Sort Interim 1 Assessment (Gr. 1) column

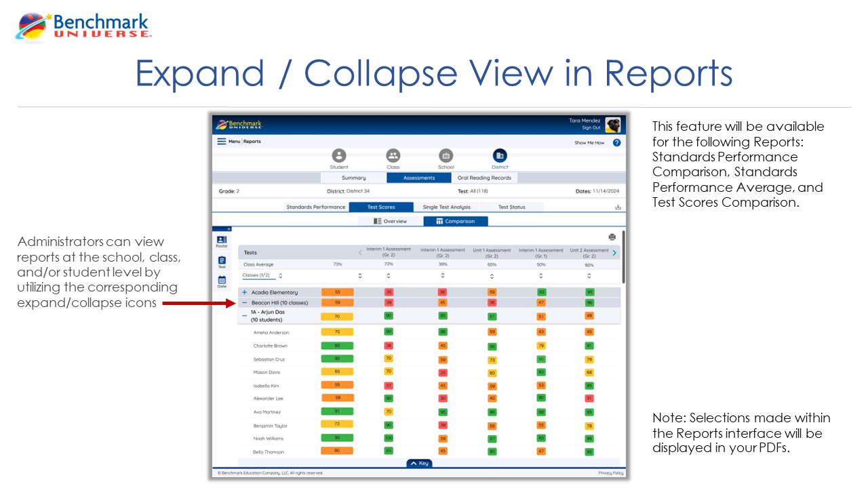541,276
